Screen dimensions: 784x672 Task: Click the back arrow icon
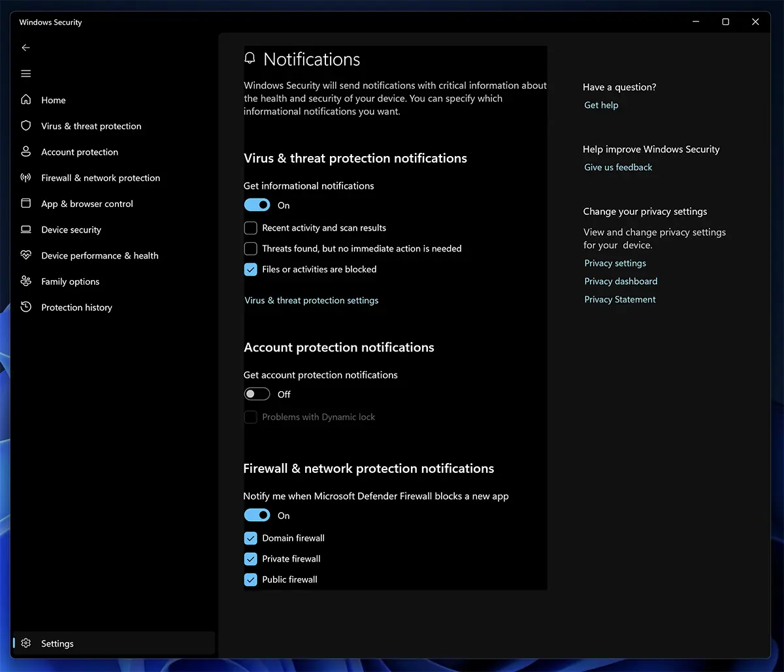[25, 48]
